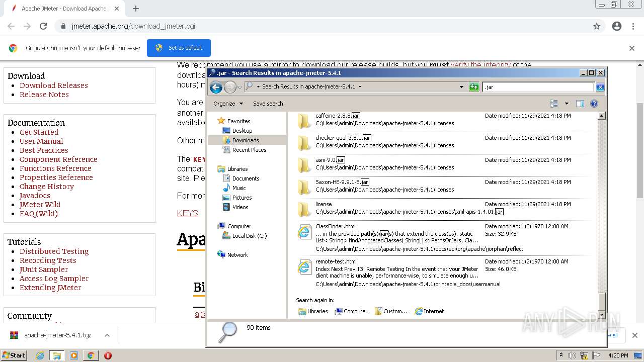Screen dimensions: 644x362
Task: Open the address bar history dropdown
Action: pos(461,87)
